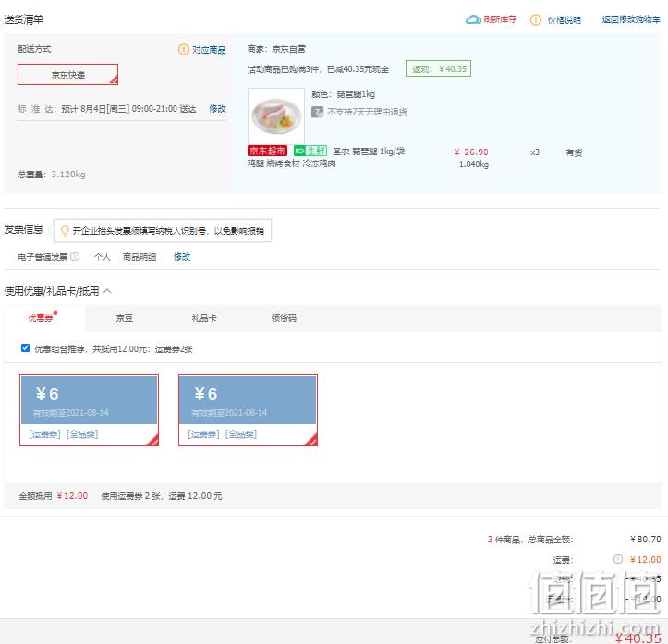Deselect the first ¥6 shipping coupon
Screen dimensions: 668x644
89,410
